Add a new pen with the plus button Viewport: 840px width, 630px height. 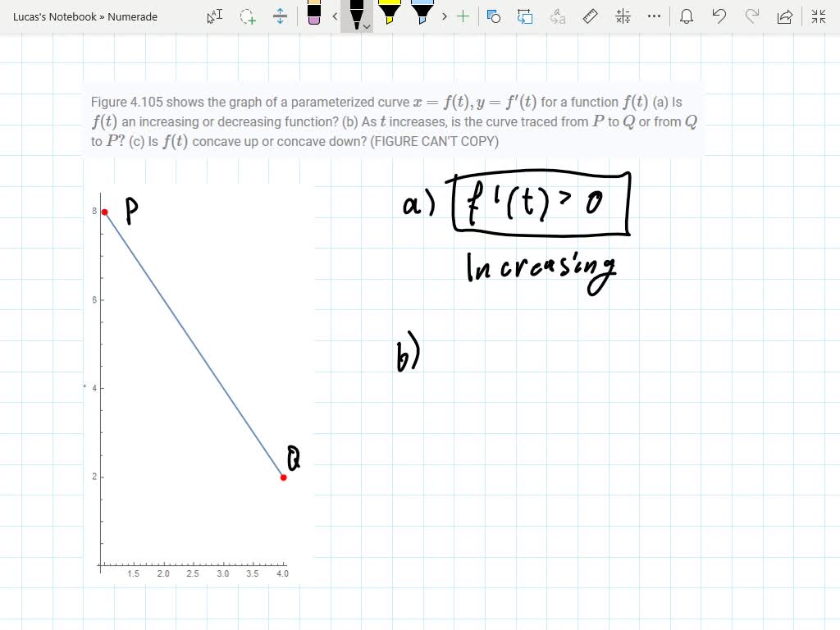pyautogui.click(x=462, y=16)
